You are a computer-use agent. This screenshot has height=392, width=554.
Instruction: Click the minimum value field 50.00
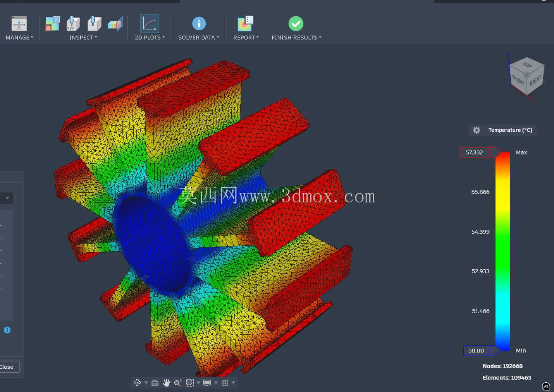point(476,351)
